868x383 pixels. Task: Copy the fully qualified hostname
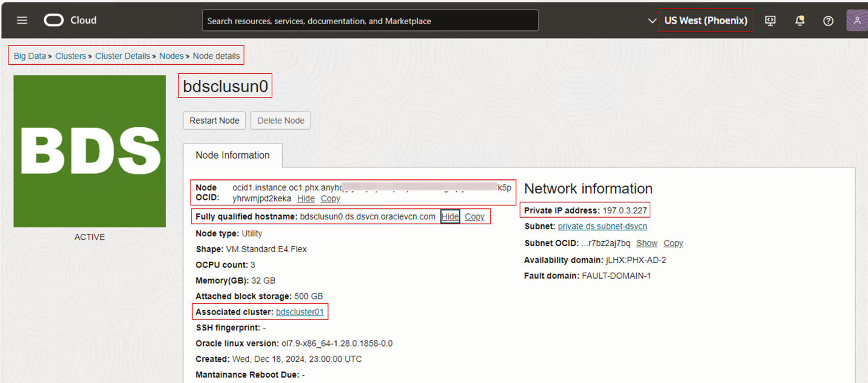pyautogui.click(x=474, y=216)
